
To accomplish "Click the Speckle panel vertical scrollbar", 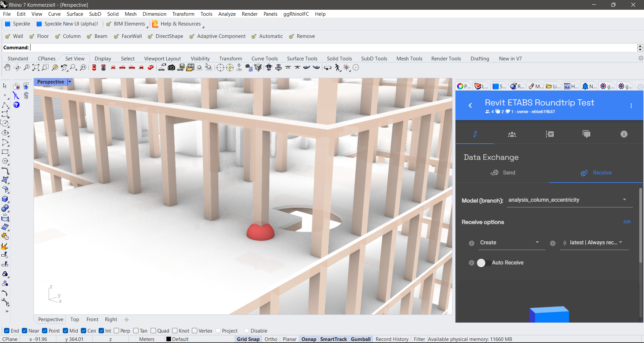I will 641,225.
